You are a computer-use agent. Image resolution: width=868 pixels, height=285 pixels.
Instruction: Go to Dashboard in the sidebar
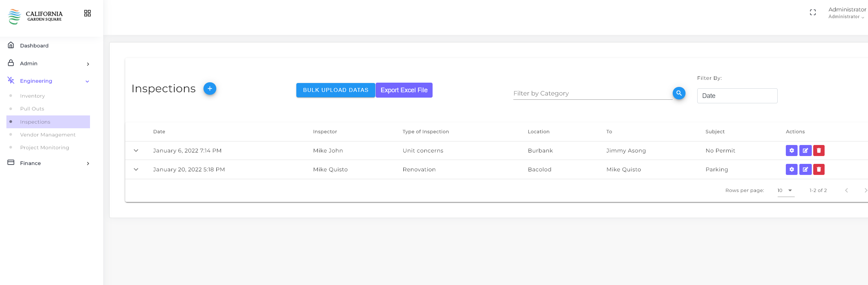click(x=34, y=46)
